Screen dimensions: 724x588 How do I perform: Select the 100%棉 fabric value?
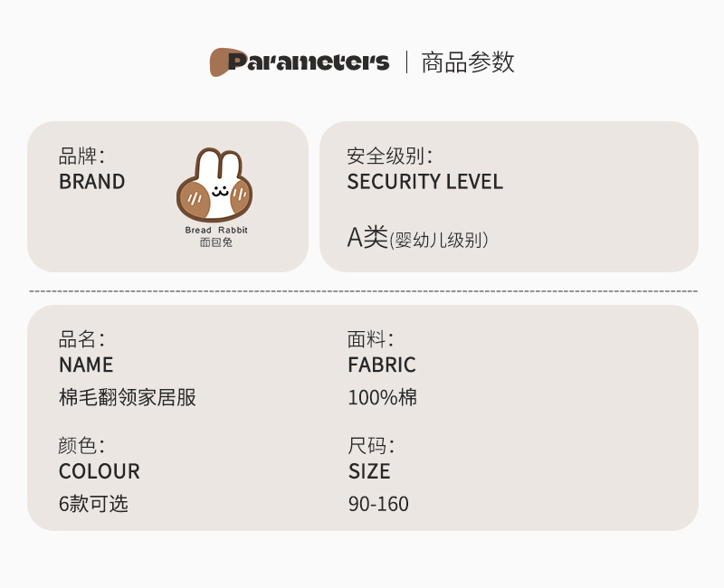click(382, 397)
